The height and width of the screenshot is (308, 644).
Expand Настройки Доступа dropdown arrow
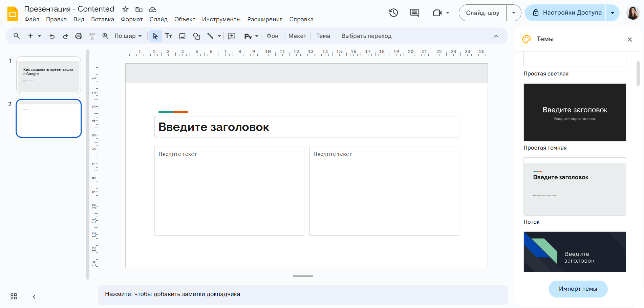point(613,13)
